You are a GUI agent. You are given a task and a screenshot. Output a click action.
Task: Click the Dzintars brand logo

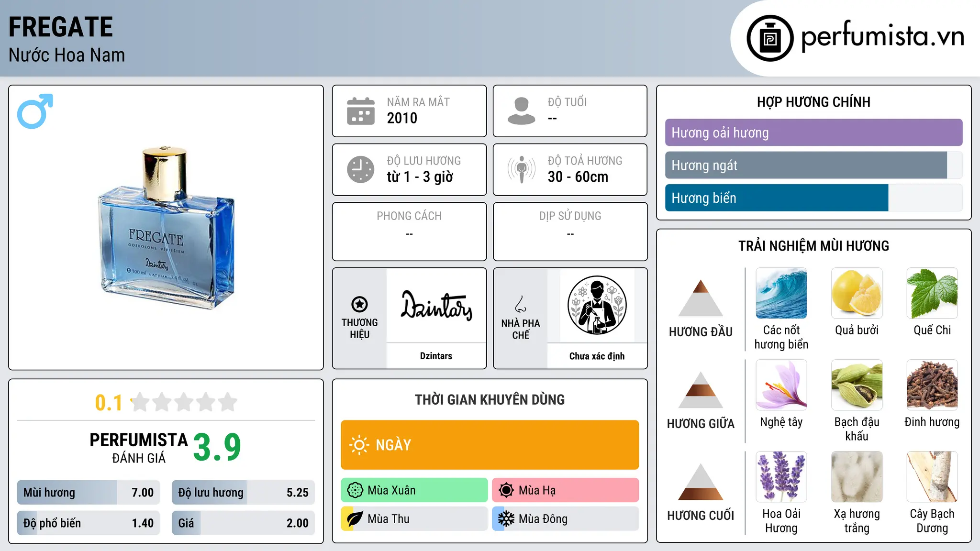click(436, 305)
